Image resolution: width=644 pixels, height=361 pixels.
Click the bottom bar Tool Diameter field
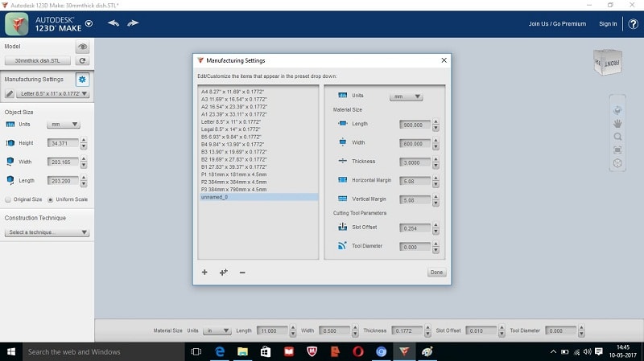point(560,330)
